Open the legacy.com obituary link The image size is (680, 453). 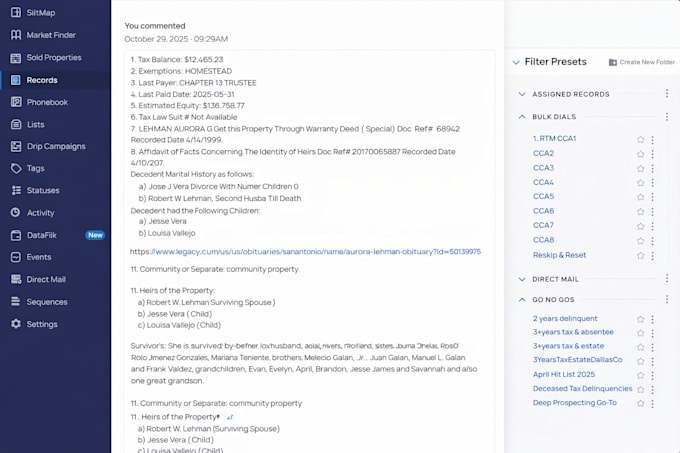coord(305,251)
